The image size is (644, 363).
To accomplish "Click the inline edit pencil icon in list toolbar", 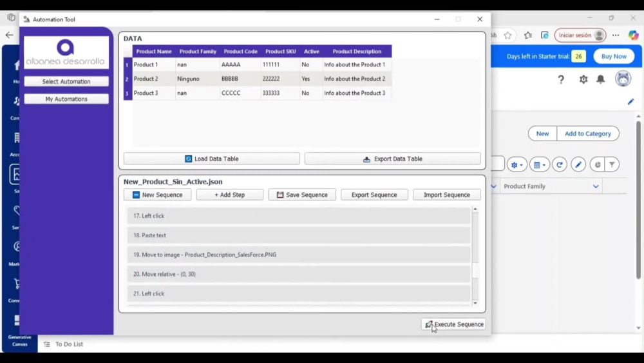I will [x=578, y=165].
